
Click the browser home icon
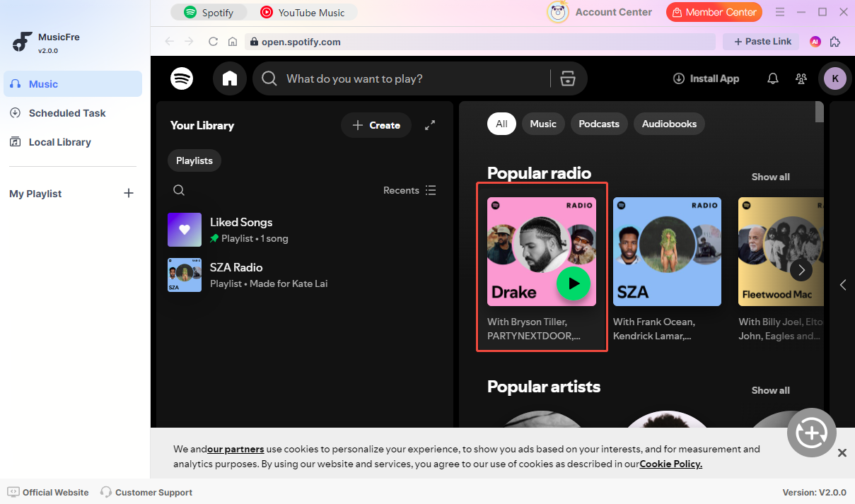point(233,42)
